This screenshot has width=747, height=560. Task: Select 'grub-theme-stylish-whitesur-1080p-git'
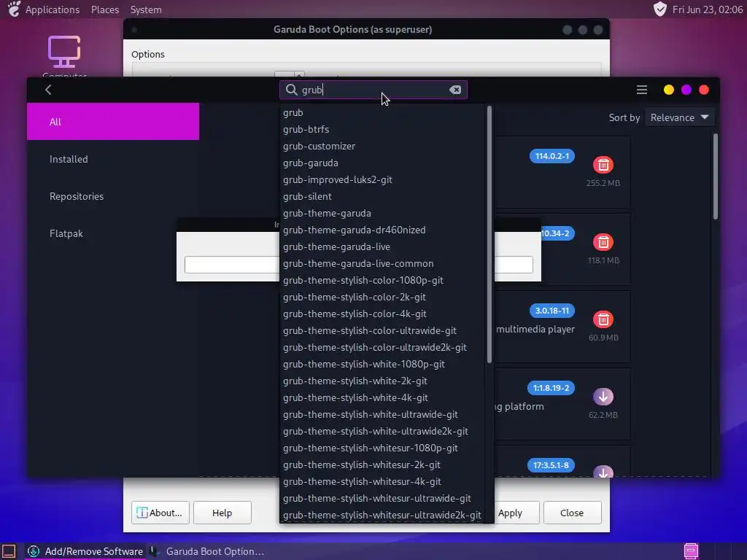pos(382,448)
